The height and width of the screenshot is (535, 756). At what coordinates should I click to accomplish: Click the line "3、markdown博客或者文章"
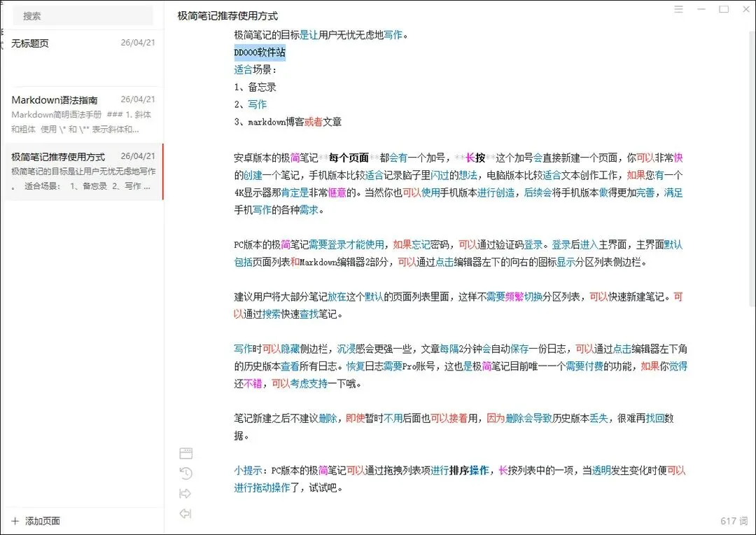point(288,122)
